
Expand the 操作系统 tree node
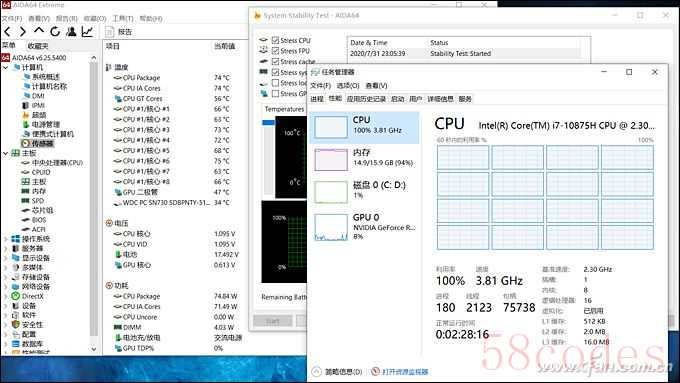6,239
